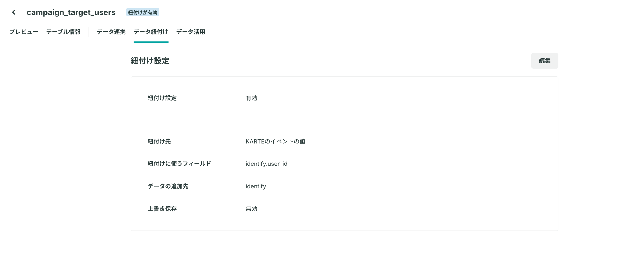Click the 上書き保存 label
This screenshot has width=644, height=254.
(x=162, y=209)
